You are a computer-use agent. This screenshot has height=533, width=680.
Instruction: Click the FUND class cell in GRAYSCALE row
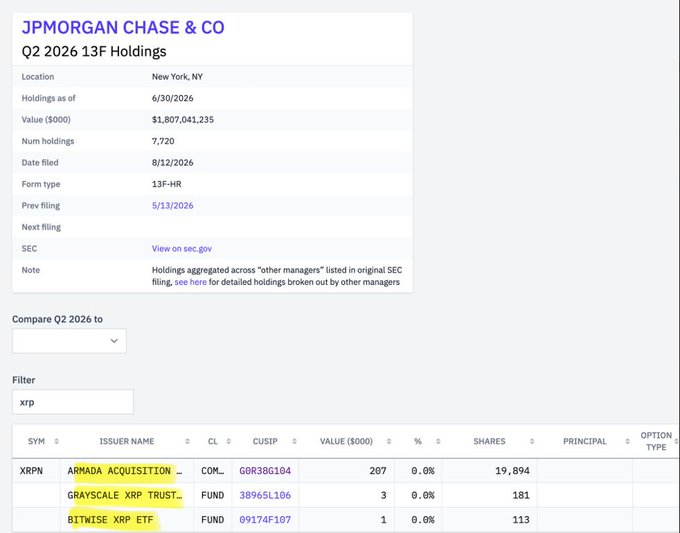point(212,495)
